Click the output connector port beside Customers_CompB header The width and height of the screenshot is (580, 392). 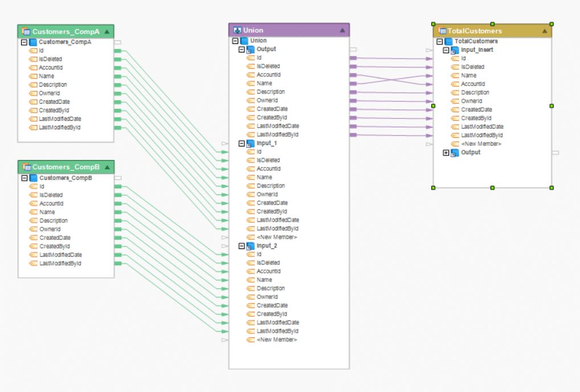pos(118,177)
